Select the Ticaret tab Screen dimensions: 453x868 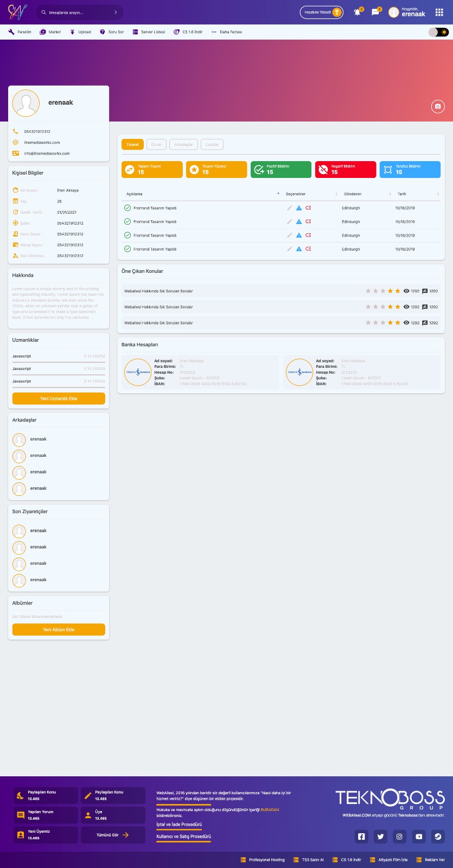click(132, 144)
